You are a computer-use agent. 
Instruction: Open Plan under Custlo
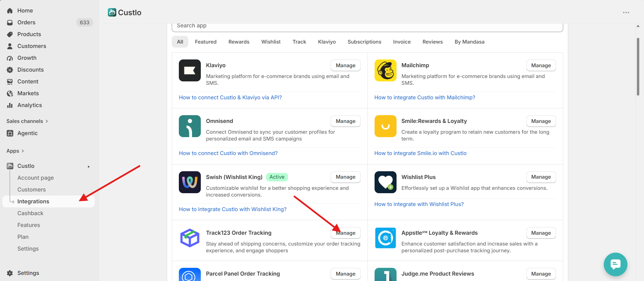click(x=23, y=237)
